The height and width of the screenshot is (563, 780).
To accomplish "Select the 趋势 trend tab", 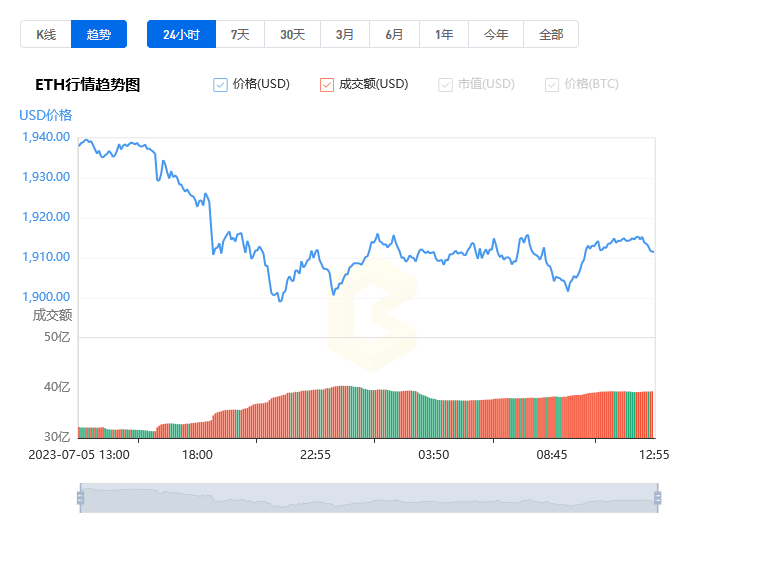I will [99, 34].
